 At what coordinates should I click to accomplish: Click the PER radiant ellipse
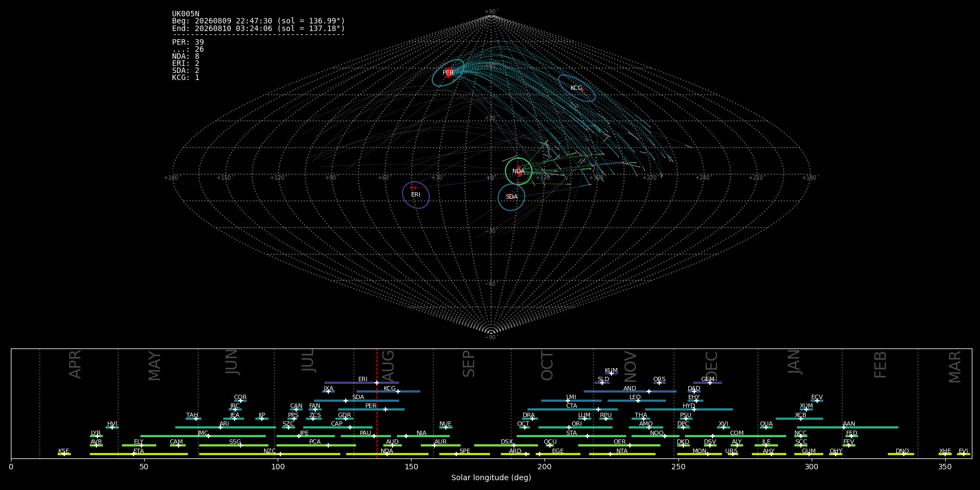[448, 72]
